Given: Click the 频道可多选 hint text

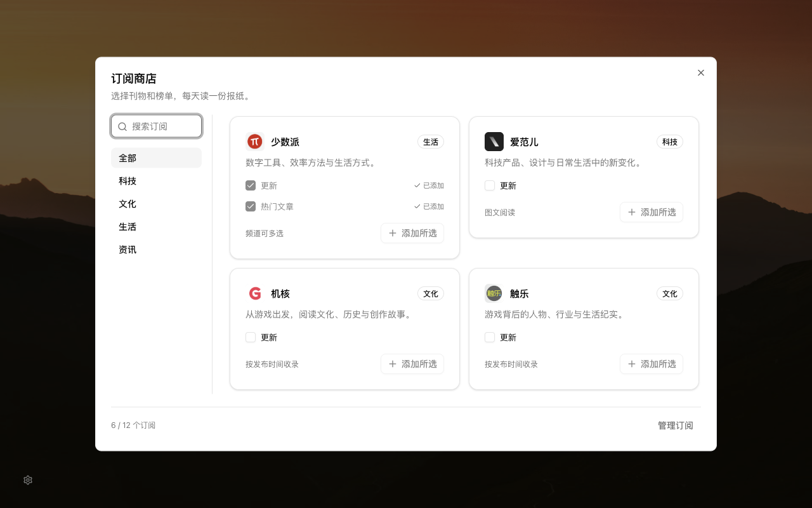Looking at the screenshot, I should click(x=265, y=233).
